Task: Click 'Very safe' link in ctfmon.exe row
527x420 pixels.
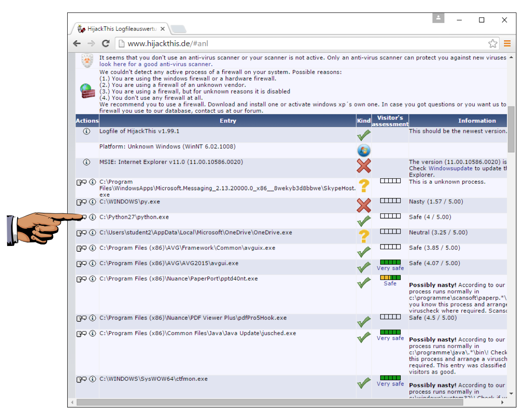Action: tap(390, 384)
